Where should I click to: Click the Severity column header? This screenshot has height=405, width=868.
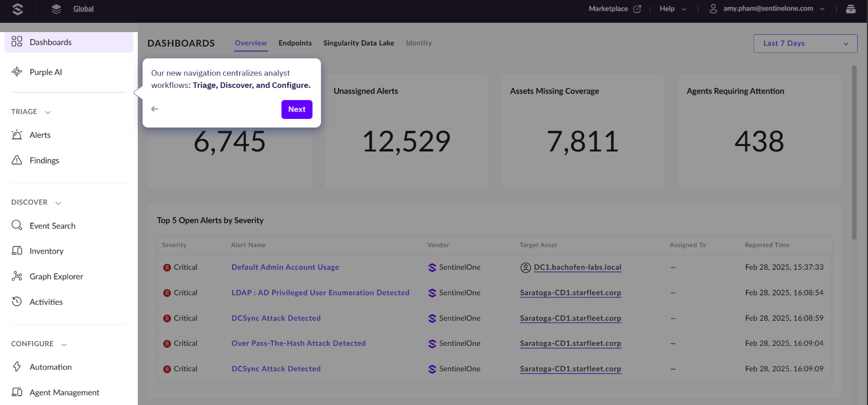click(x=174, y=245)
